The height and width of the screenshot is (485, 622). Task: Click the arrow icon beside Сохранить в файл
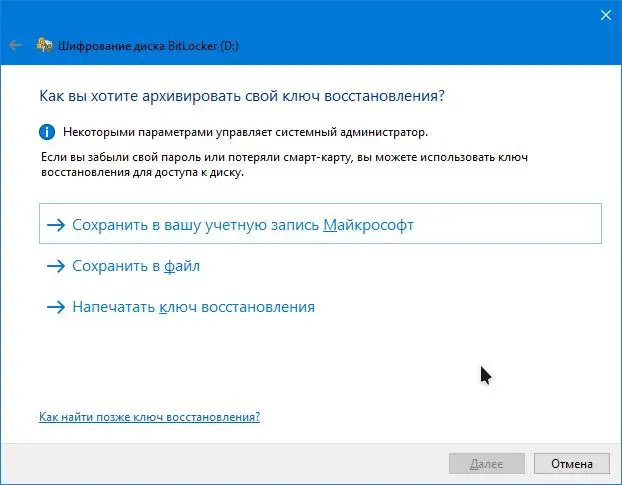(56, 266)
